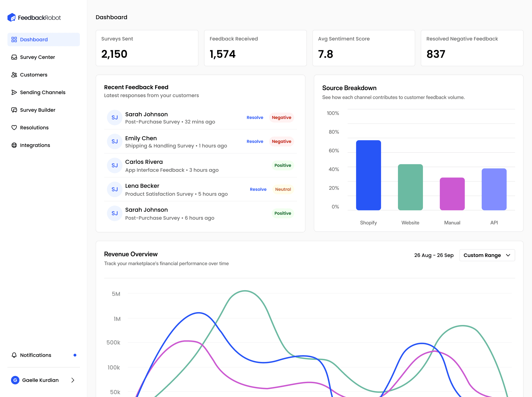Click the 'API' axis label
This screenshot has height=397, width=532.
click(494, 223)
